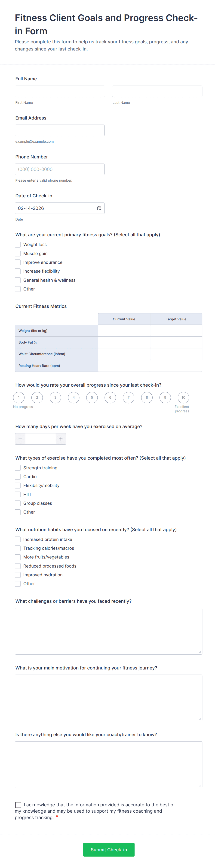The width and height of the screenshot is (215, 868).
Task: Open the calendar date picker icon
Action: [99, 208]
